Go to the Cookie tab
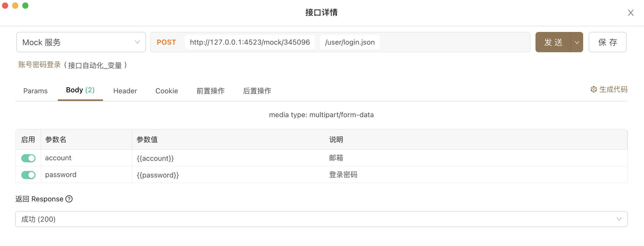 pos(167,91)
